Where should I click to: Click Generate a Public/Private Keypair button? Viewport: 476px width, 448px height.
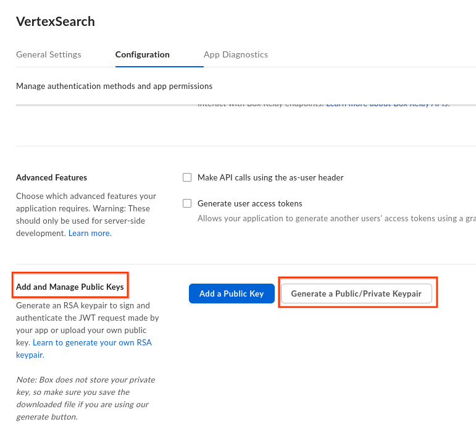tap(356, 294)
